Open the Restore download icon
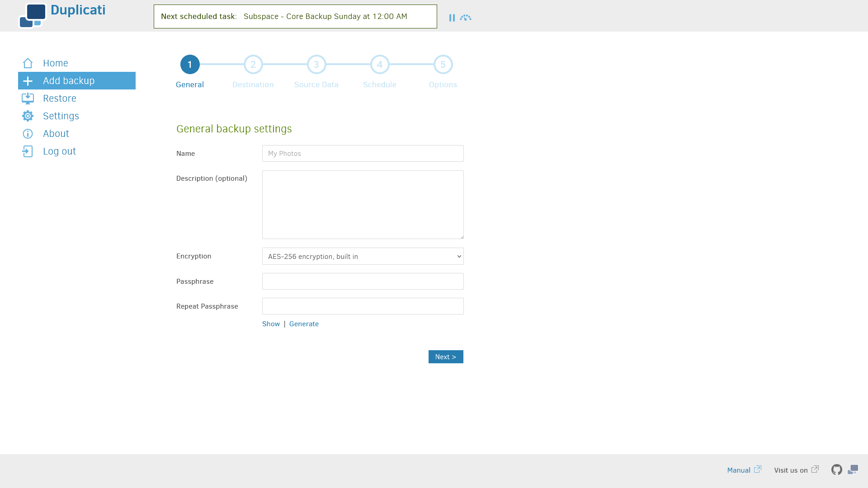868x488 pixels. coord(28,99)
